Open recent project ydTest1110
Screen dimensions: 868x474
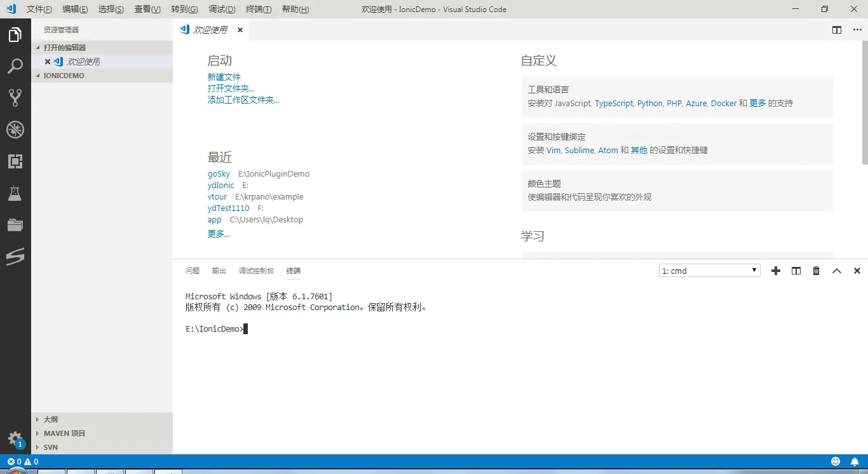[229, 208]
